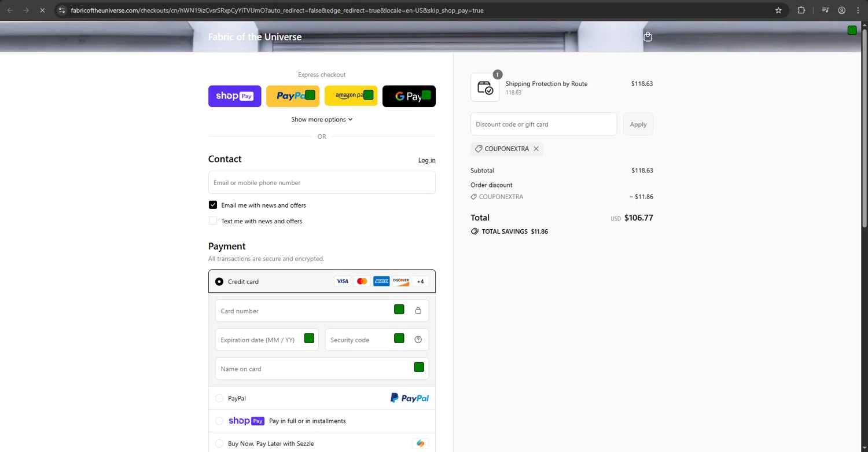Click PayPal logo in payment options

(410, 398)
